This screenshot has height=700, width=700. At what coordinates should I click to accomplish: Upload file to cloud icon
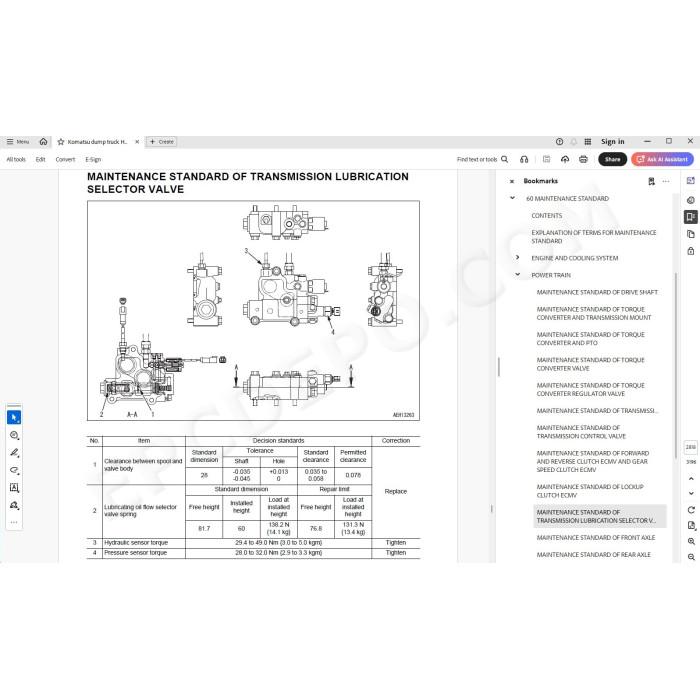tap(565, 159)
